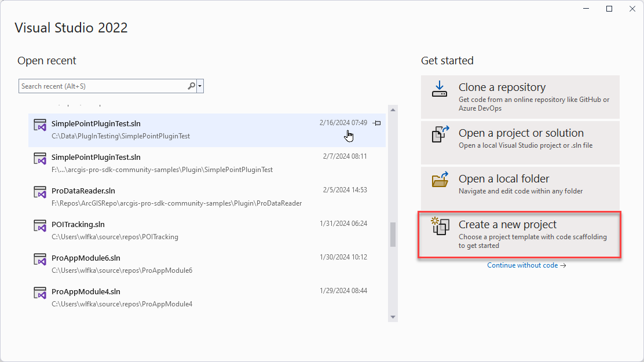This screenshot has width=644, height=362.
Task: Click the solution icon beside ProAppModule6.sln
Action: click(x=40, y=259)
